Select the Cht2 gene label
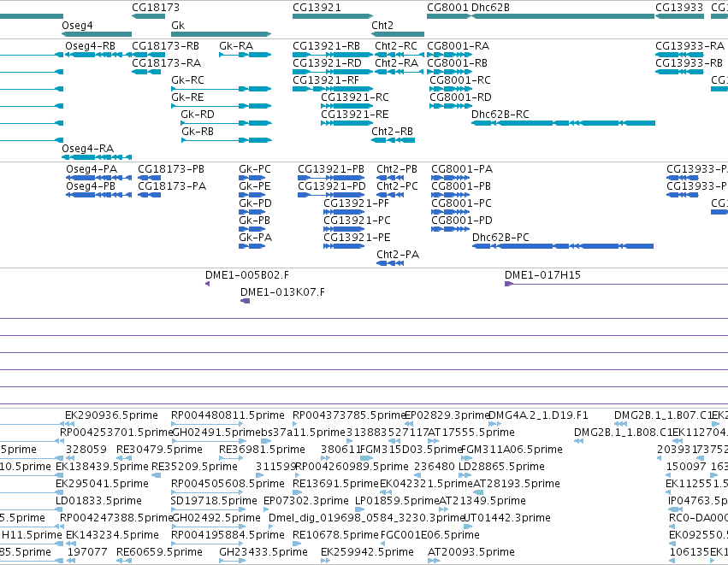 pos(382,26)
